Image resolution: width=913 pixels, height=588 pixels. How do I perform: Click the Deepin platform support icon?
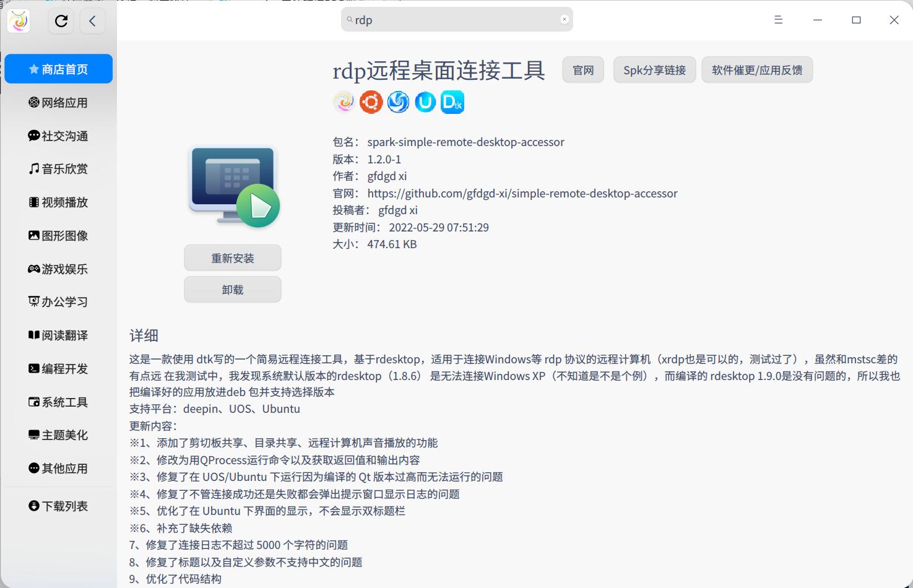coord(398,102)
